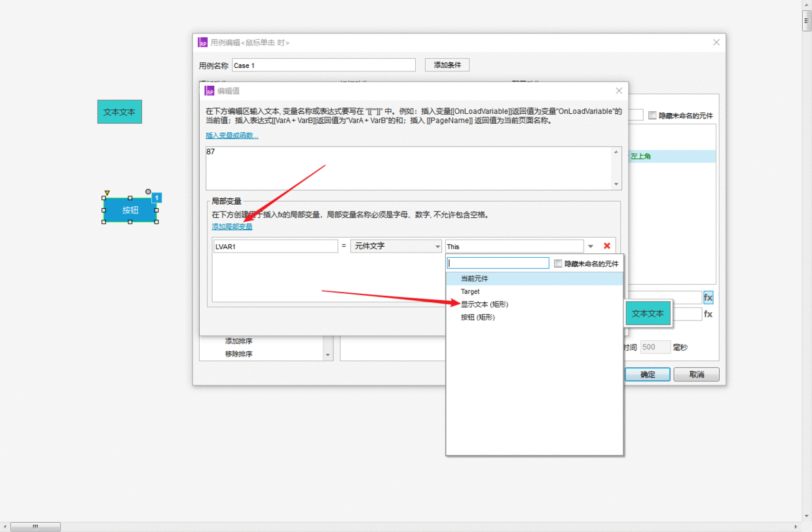The image size is (812, 532).
Task: Click the LVAR1 variable name field
Action: (276, 247)
